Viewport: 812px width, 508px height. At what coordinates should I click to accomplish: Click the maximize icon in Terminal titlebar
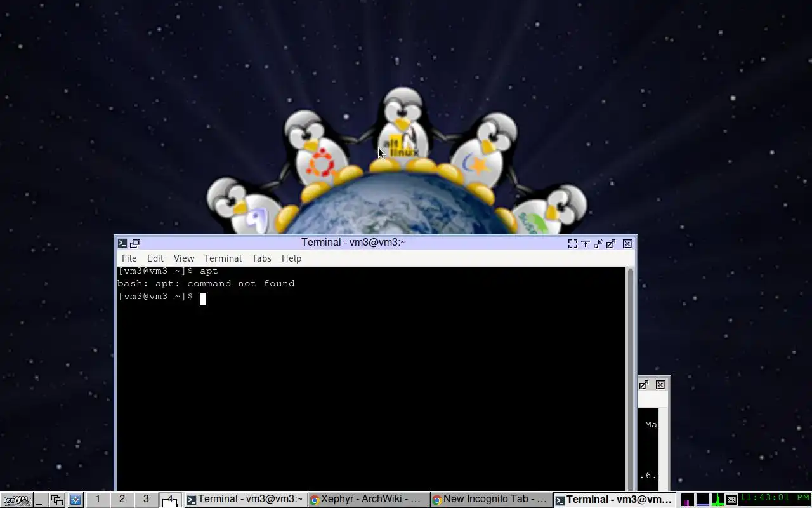tap(611, 244)
